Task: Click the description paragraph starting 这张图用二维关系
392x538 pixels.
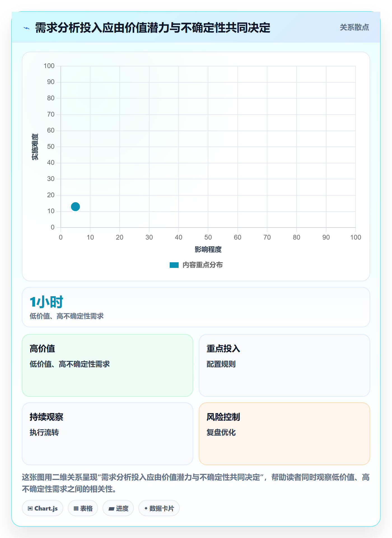Action: click(x=196, y=483)
